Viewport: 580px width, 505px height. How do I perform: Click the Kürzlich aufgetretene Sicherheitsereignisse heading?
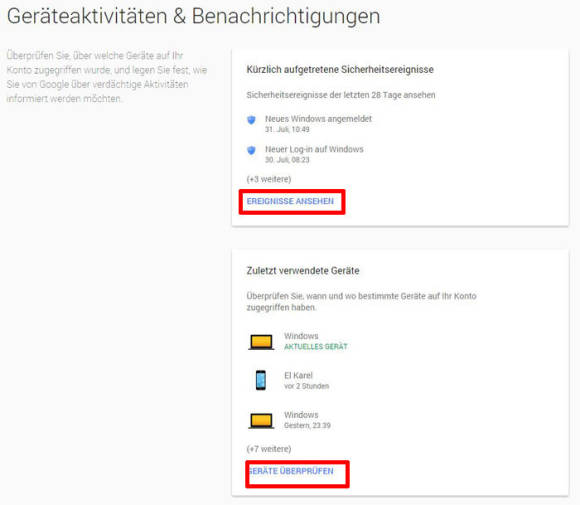pos(340,70)
